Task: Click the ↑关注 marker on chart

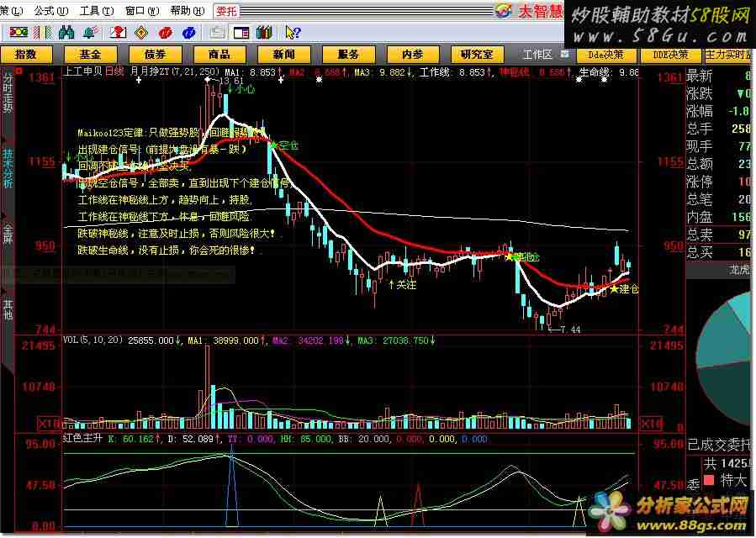Action: [x=403, y=285]
